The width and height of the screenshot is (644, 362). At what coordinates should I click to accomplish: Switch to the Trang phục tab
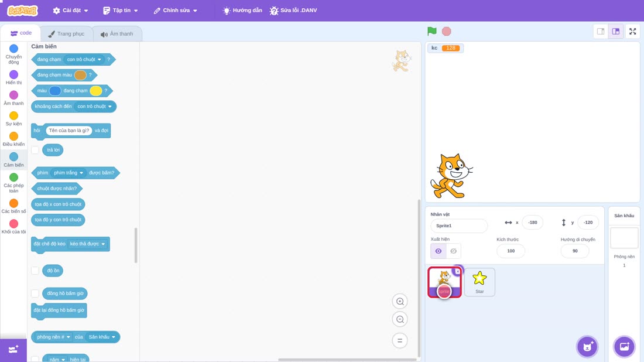tap(66, 34)
